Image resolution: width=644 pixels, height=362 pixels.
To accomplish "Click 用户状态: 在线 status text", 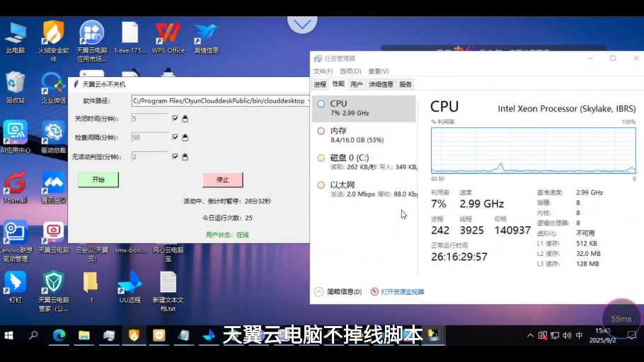I will [x=228, y=235].
